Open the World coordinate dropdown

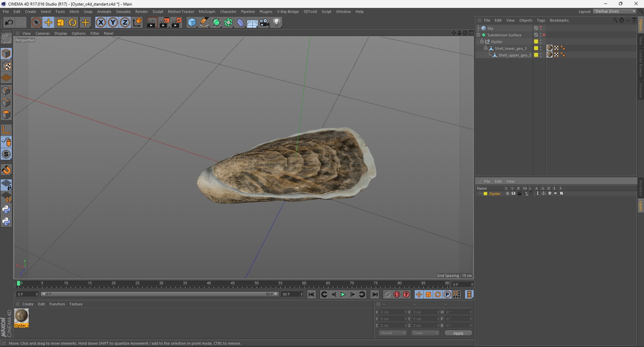pos(393,333)
